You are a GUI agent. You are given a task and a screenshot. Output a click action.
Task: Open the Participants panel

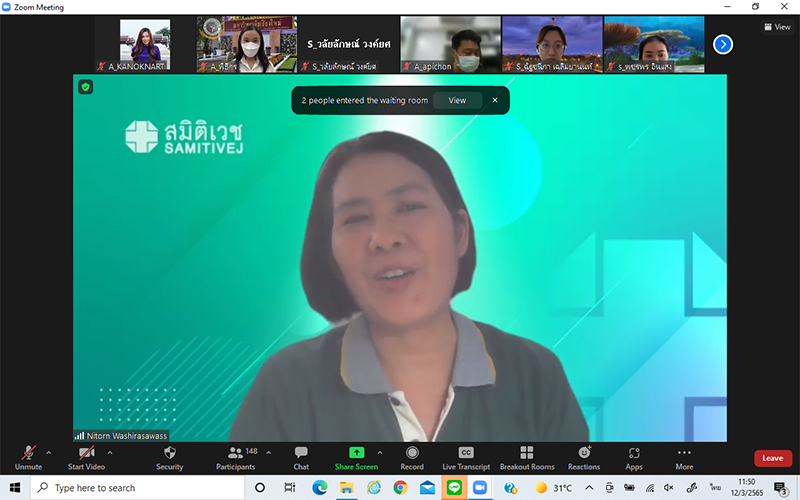click(236, 458)
